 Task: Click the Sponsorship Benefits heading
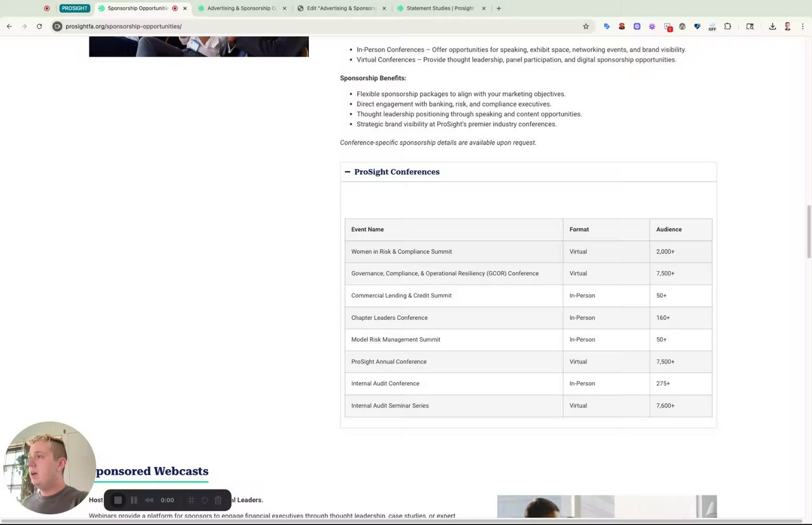point(373,78)
